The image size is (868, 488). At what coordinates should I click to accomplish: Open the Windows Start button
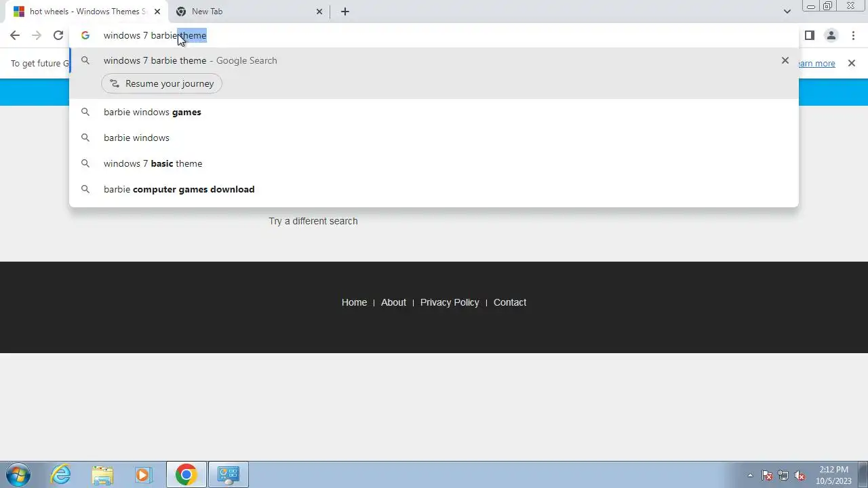[18, 474]
